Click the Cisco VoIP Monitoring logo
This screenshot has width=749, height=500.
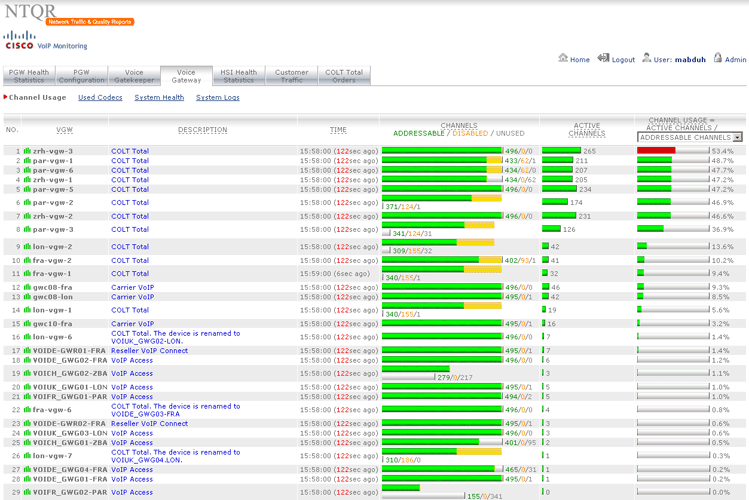(20, 41)
